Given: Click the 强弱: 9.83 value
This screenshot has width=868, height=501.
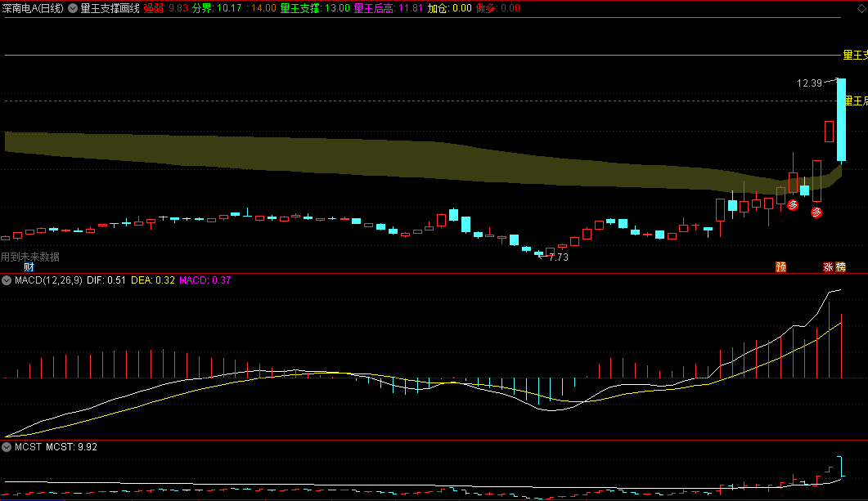Looking at the screenshot, I should pos(165,8).
